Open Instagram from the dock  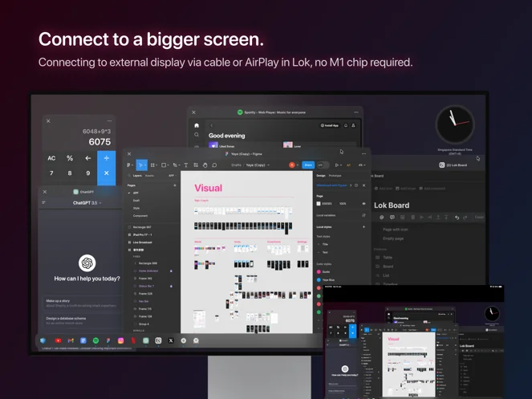click(x=121, y=340)
